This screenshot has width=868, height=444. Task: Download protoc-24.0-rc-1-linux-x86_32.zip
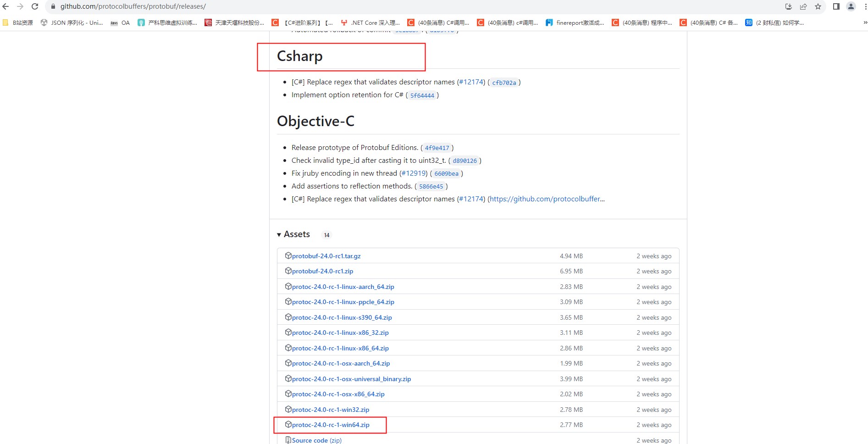pyautogui.click(x=340, y=333)
